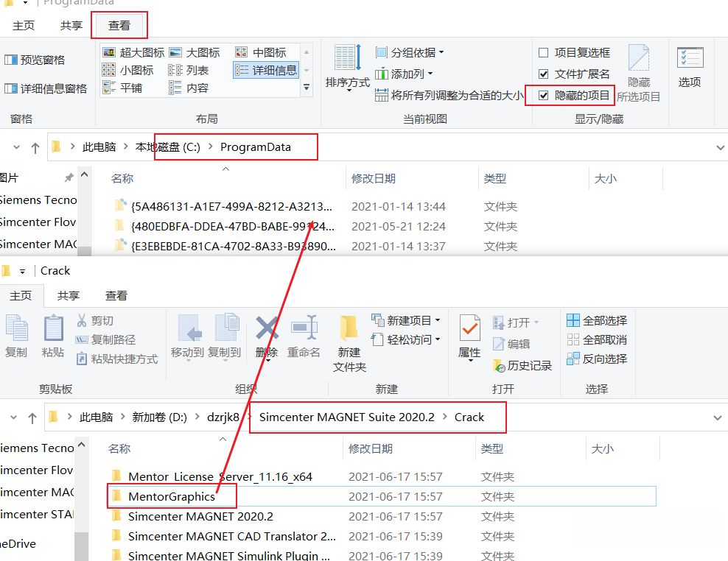Click 新加卷 (D:) breadcrumb
Viewport: 728px width, 561px height.
tap(160, 417)
